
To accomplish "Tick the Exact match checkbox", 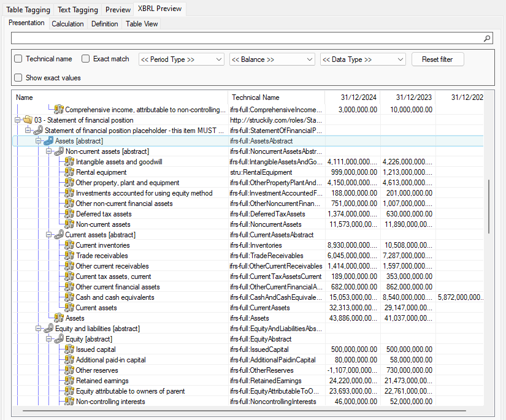I will 85,59.
